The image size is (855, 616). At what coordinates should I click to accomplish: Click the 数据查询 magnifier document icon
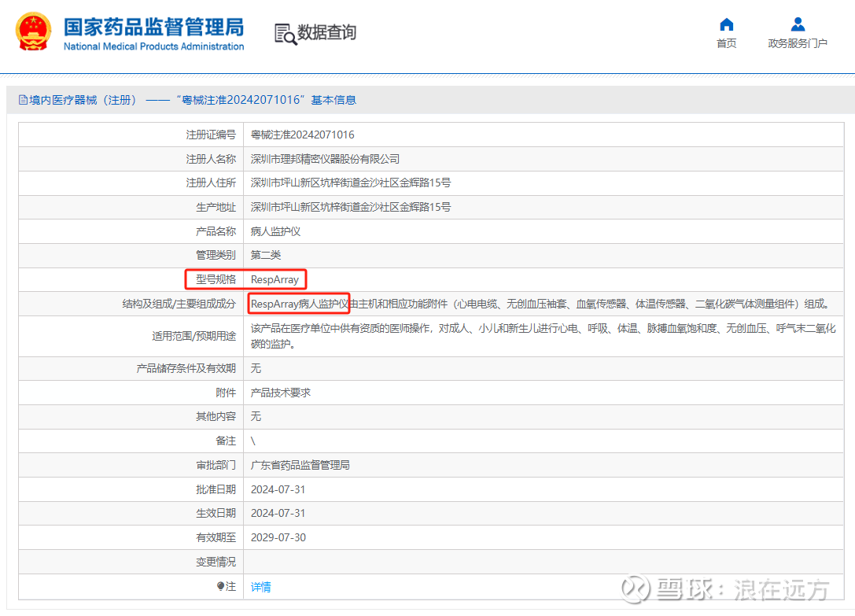tap(285, 33)
